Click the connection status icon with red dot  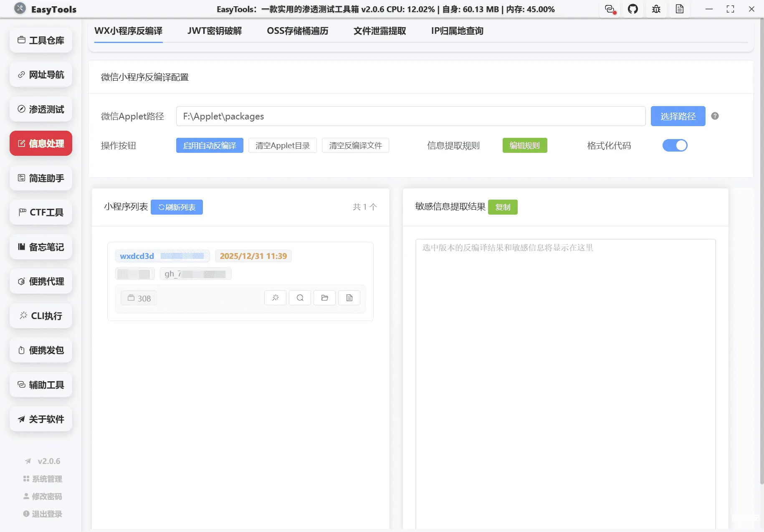(x=610, y=9)
